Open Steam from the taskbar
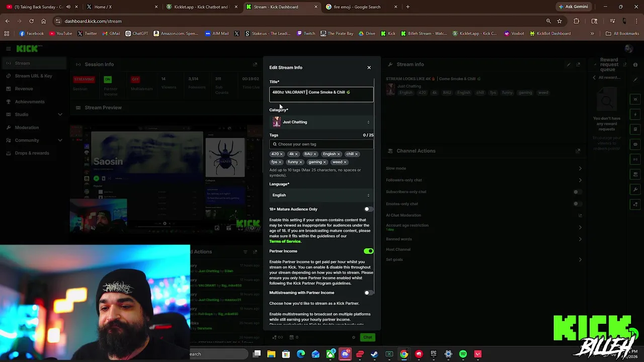The height and width of the screenshot is (362, 644). (x=374, y=354)
